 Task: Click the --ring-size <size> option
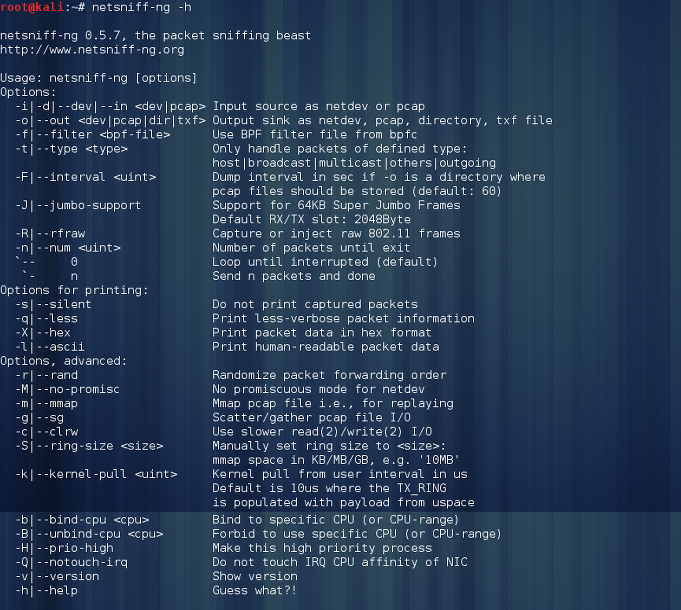click(x=89, y=446)
